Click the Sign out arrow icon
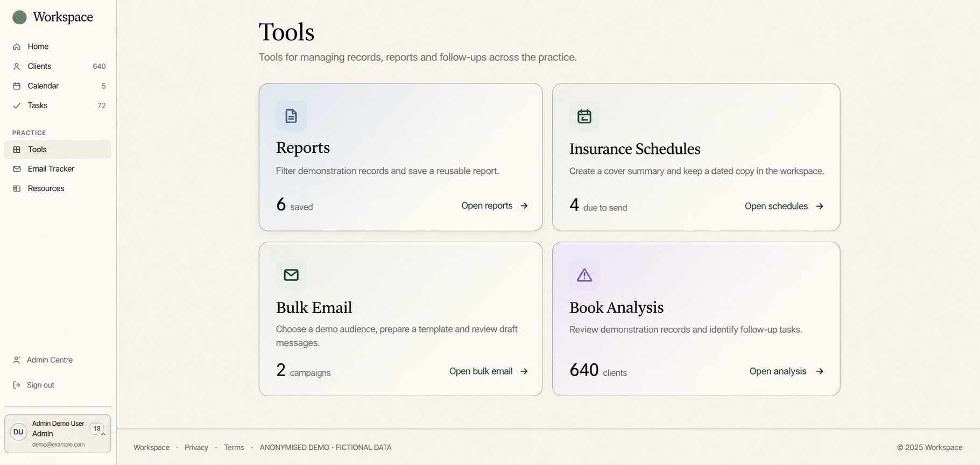Image resolution: width=980 pixels, height=465 pixels. 17,385
